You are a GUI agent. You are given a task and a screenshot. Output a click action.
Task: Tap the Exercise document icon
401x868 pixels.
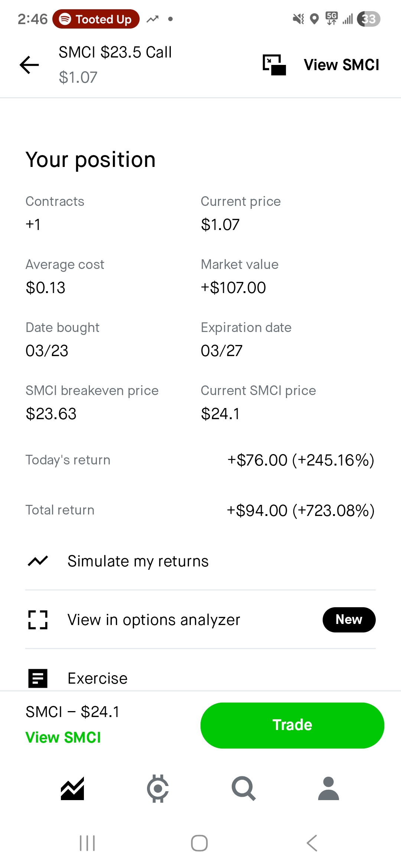click(x=38, y=678)
